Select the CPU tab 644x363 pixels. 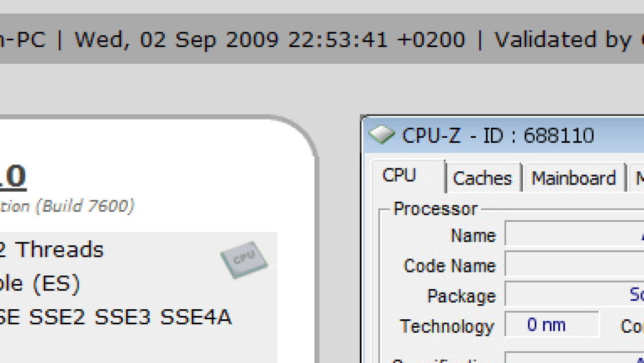pos(399,175)
